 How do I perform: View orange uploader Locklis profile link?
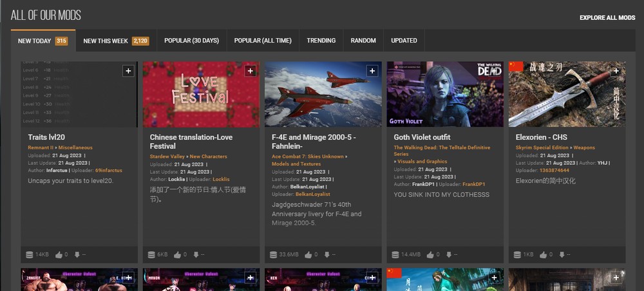click(x=221, y=180)
